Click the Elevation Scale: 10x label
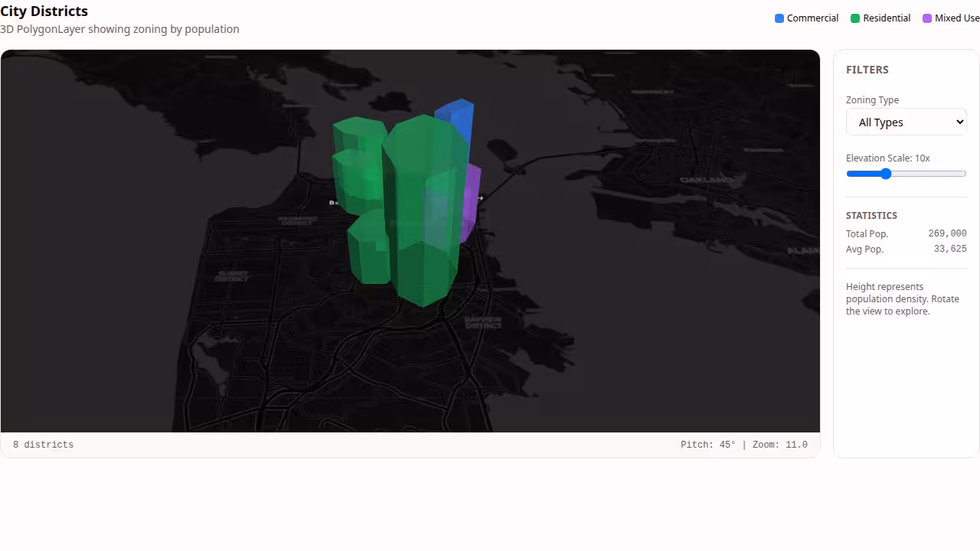The width and height of the screenshot is (980, 551). 888,158
